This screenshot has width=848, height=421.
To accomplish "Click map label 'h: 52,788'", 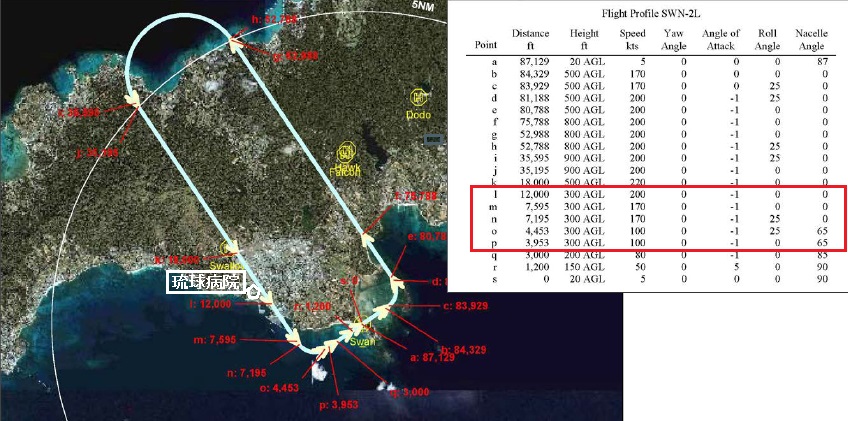I will click(274, 20).
